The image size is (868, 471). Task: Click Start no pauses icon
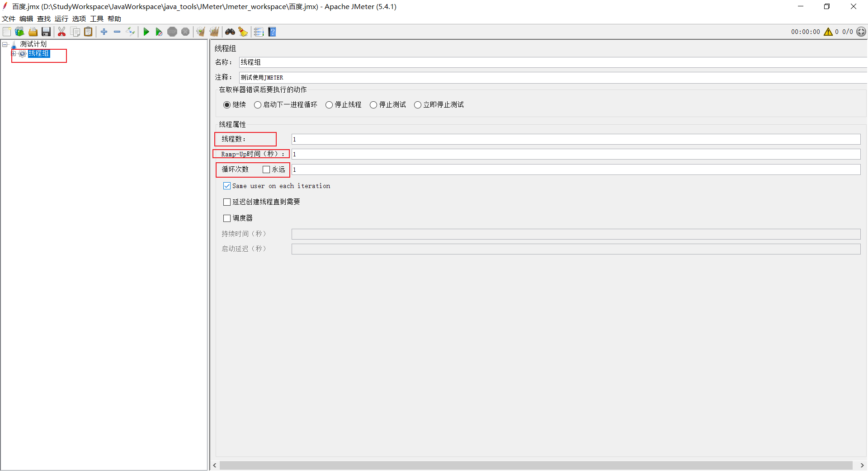click(159, 32)
